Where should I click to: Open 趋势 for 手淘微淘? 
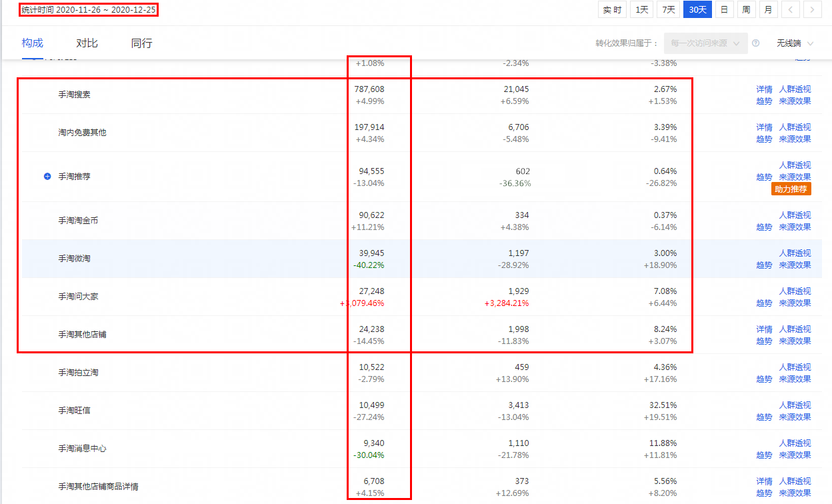764,265
